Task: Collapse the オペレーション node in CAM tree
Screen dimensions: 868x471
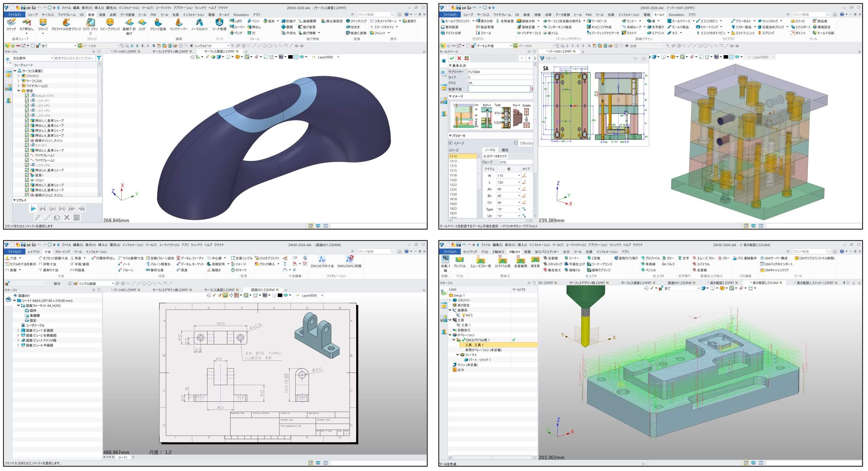Action: pos(450,335)
